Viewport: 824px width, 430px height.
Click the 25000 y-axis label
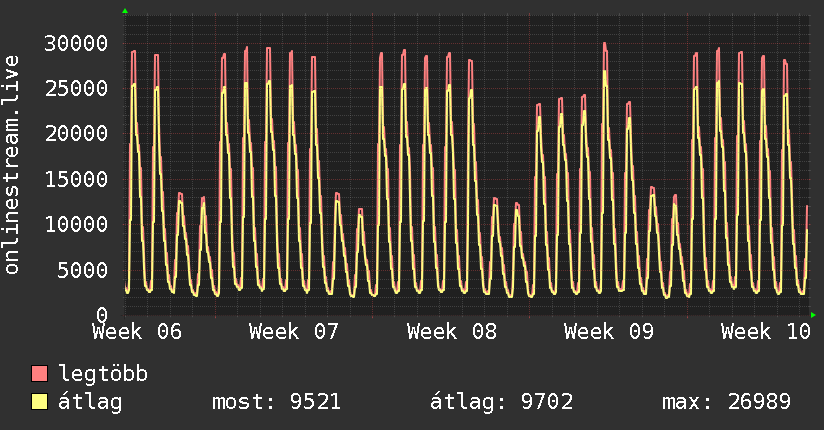(76, 88)
